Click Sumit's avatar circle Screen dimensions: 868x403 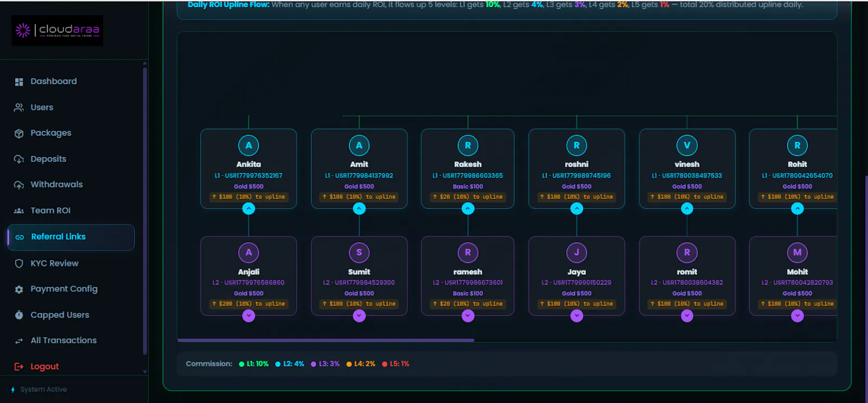point(359,253)
